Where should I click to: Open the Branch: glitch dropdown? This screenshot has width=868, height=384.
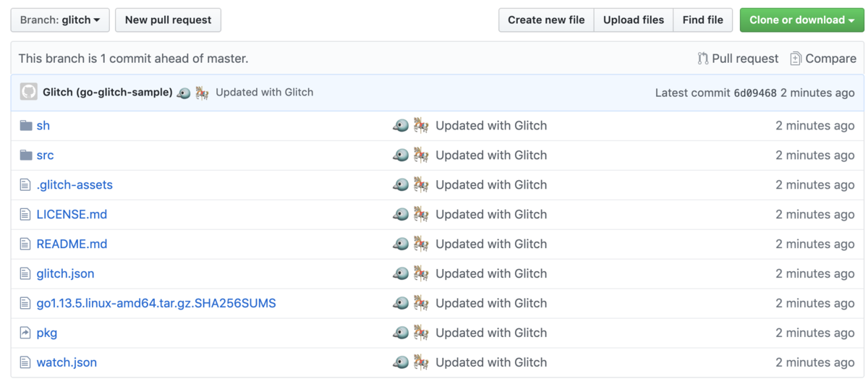point(60,20)
